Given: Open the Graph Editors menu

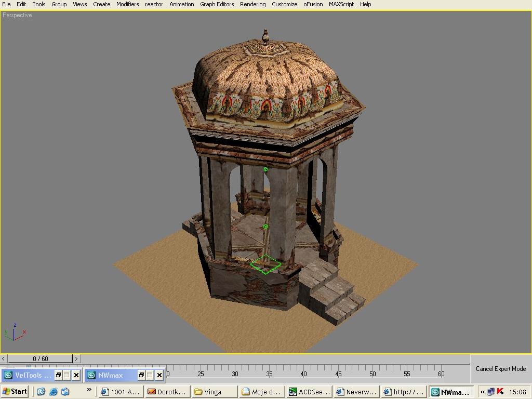Looking at the screenshot, I should 217,4.
